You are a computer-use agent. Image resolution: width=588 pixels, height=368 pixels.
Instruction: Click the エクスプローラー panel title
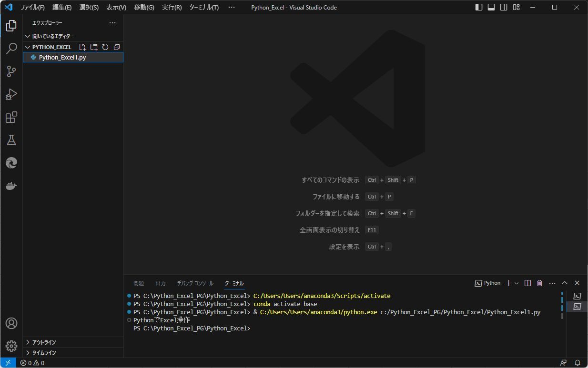click(47, 23)
